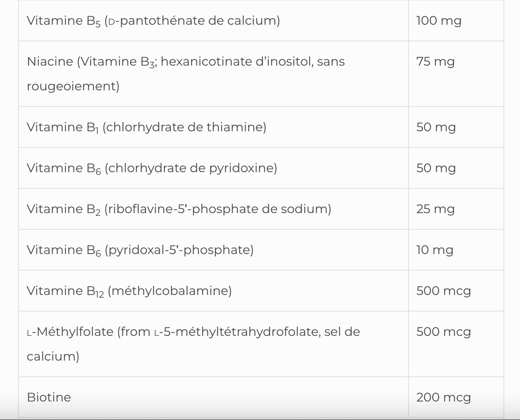Click the 75 mg dosage value

435,62
